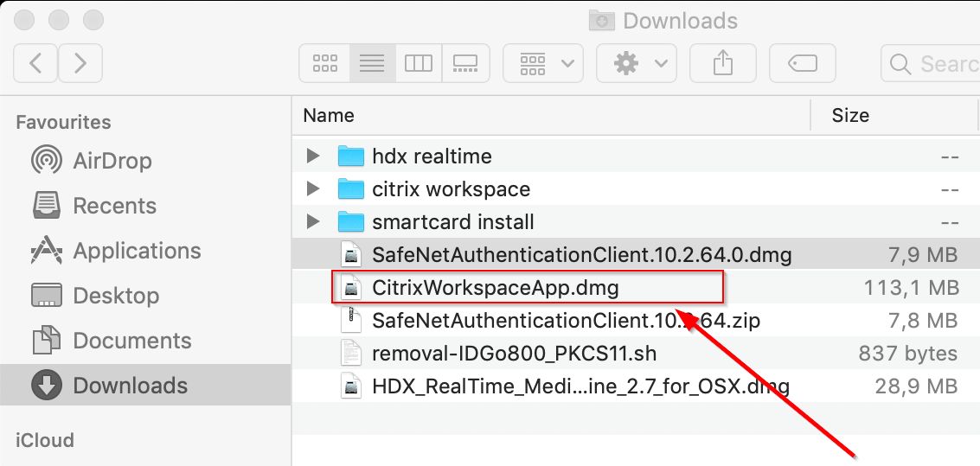Click the Favourites sidebar heading
The width and height of the screenshot is (980, 466).
point(64,122)
